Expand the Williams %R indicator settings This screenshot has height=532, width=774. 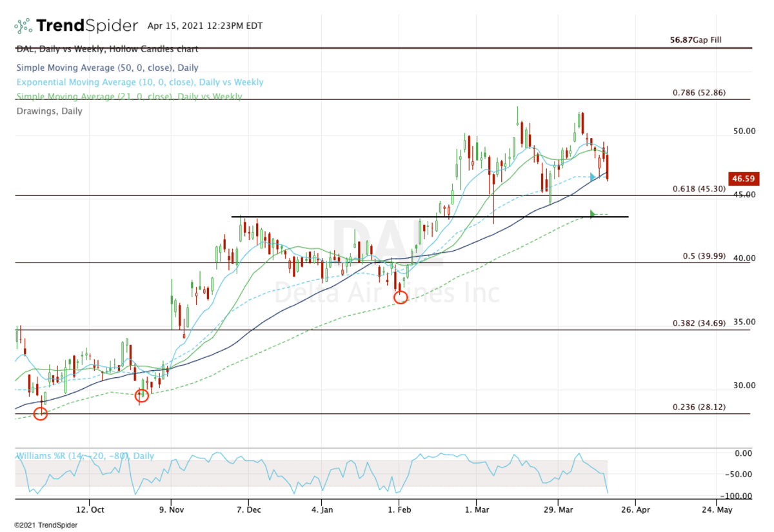click(x=83, y=456)
